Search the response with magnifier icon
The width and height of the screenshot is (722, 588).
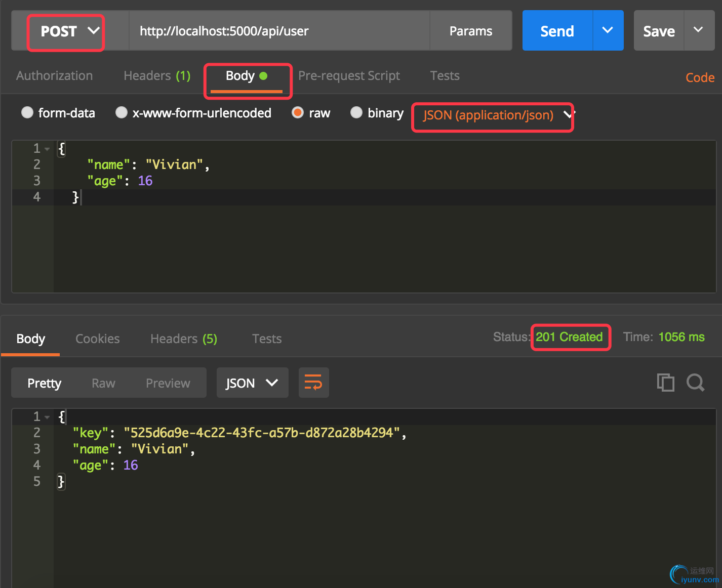point(696,383)
